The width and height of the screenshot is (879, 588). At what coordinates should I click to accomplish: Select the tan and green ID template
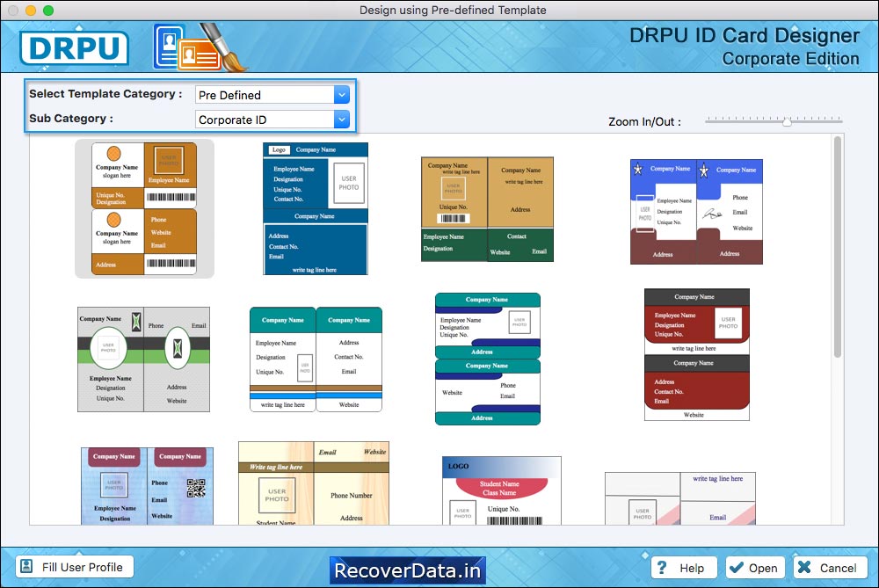coord(487,209)
